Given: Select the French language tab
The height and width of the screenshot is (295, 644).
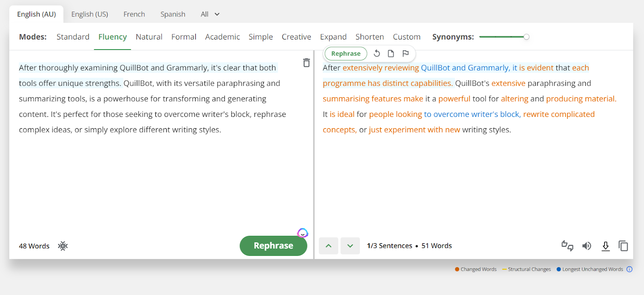Looking at the screenshot, I should [x=134, y=14].
